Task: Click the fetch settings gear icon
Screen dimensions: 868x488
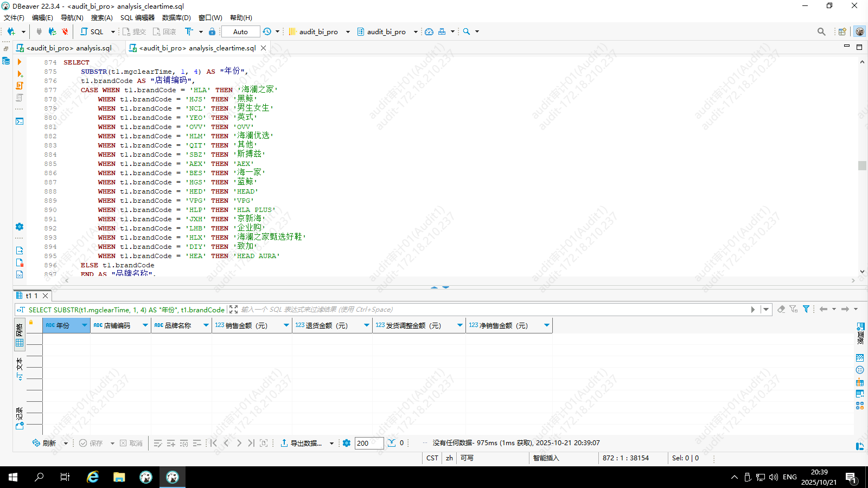Action: [x=347, y=443]
